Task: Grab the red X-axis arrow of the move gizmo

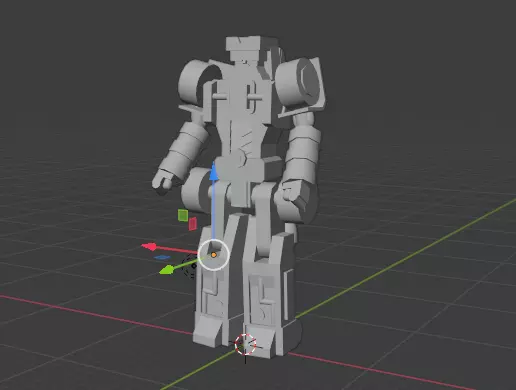Action: tap(149, 247)
